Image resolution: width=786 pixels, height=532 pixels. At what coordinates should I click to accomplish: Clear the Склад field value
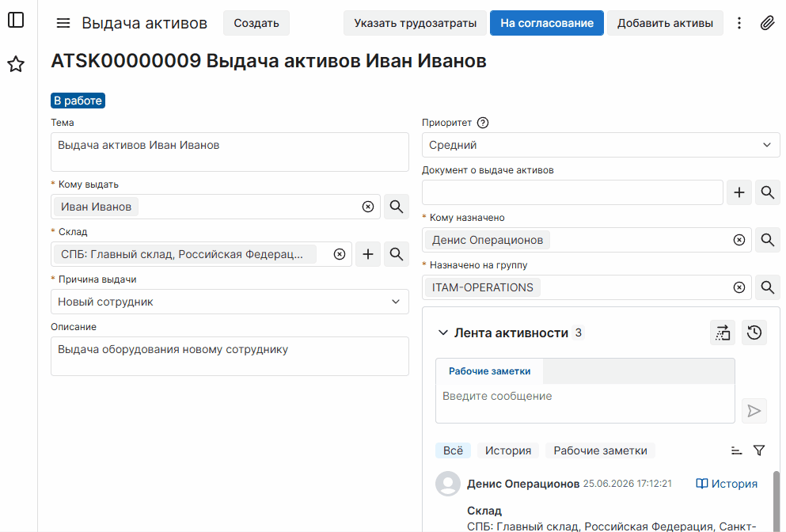pos(340,254)
